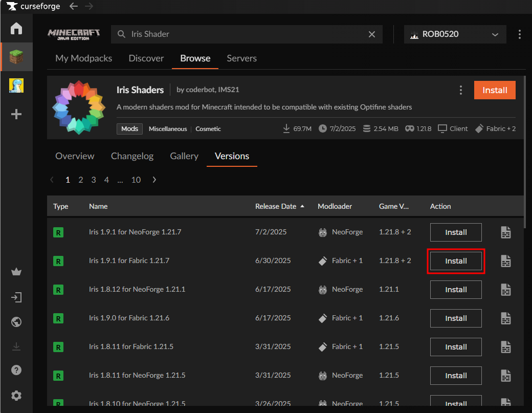Click in the Iris Shader search field
Screen dimensions: 532x413
click(x=247, y=34)
